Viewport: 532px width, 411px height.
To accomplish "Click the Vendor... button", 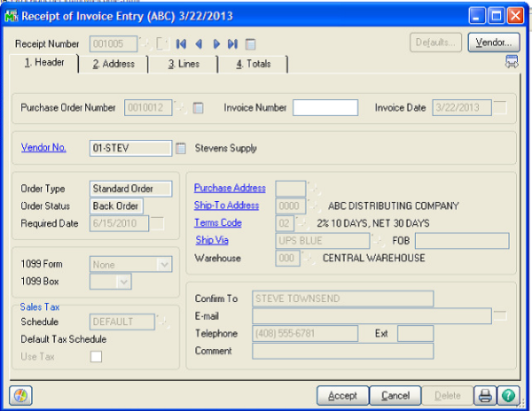I will [x=494, y=43].
